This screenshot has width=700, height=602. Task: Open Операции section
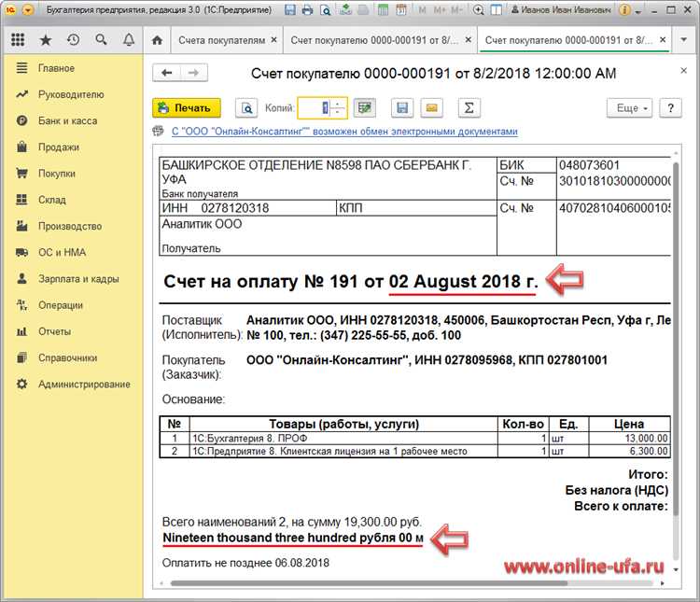[61, 305]
